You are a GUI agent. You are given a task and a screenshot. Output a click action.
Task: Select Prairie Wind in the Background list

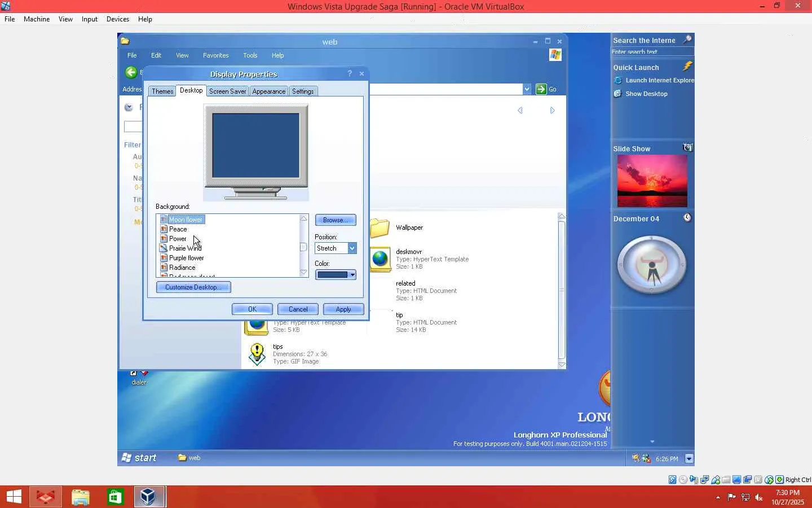pyautogui.click(x=185, y=248)
